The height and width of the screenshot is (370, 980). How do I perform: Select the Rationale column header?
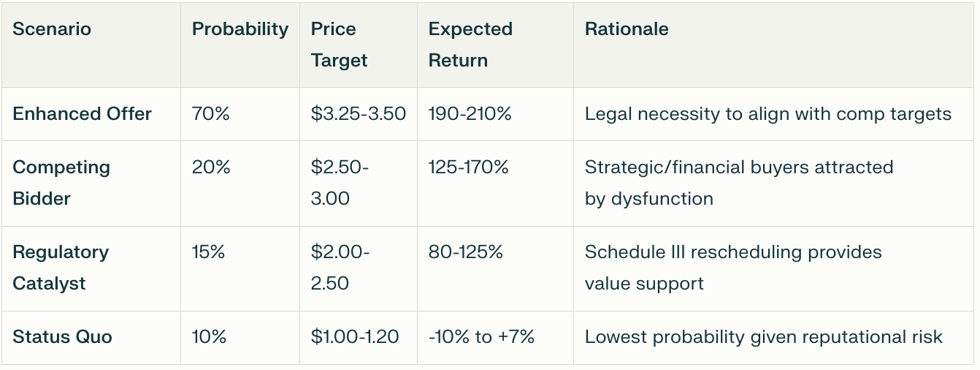(x=627, y=29)
